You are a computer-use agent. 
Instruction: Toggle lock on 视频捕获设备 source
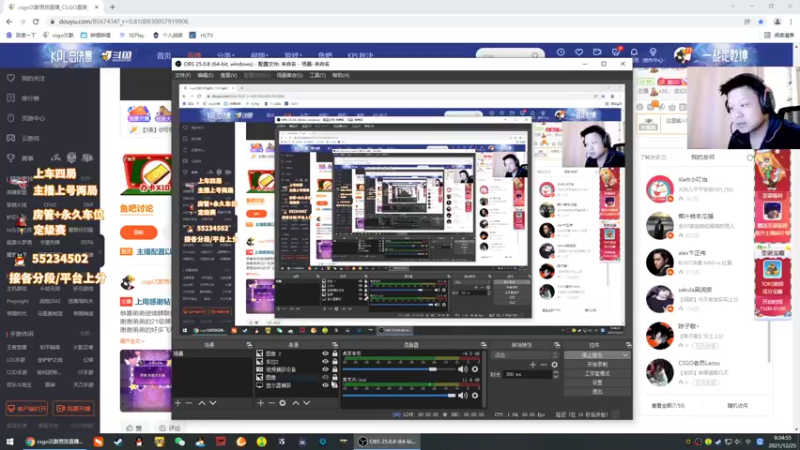[x=335, y=369]
